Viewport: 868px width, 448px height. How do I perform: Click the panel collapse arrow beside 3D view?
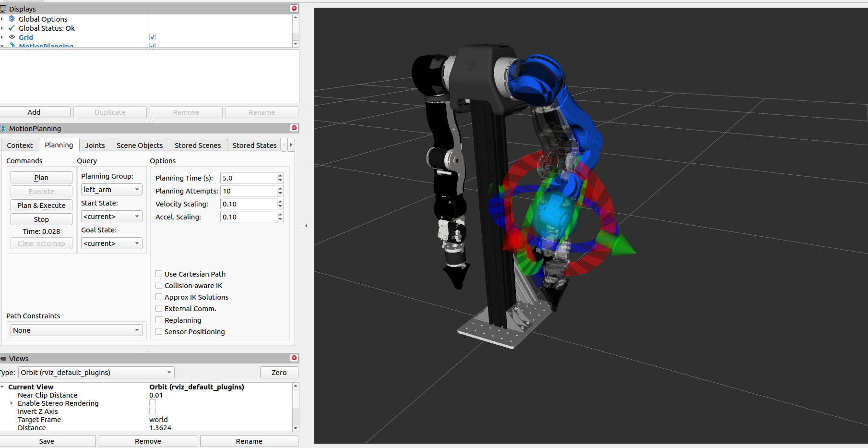(x=306, y=226)
